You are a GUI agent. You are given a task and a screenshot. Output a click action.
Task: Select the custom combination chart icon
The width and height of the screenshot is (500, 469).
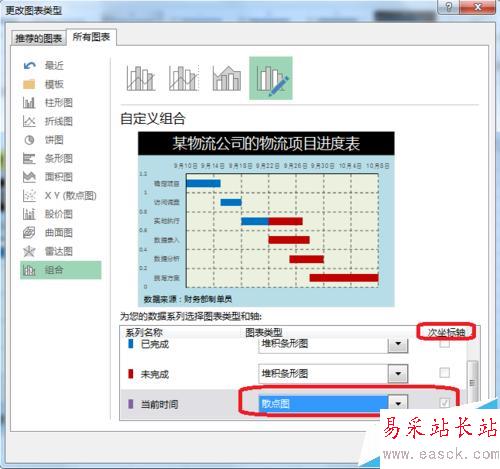coord(271,78)
